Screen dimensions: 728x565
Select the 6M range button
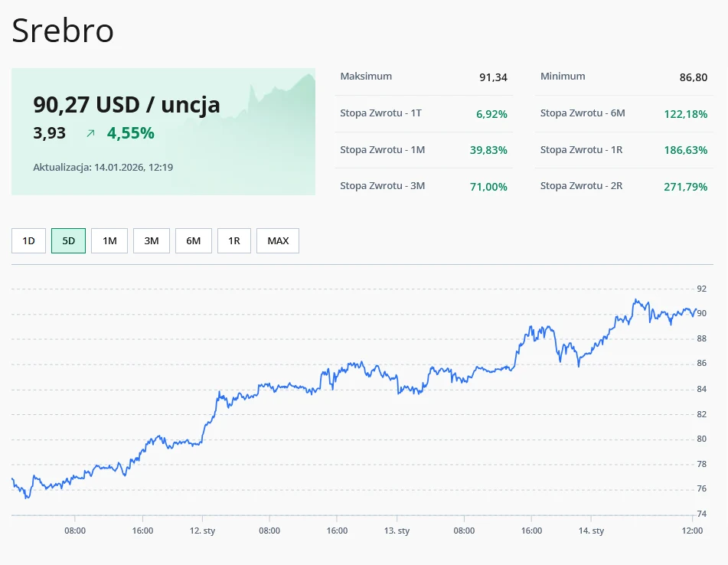point(193,240)
